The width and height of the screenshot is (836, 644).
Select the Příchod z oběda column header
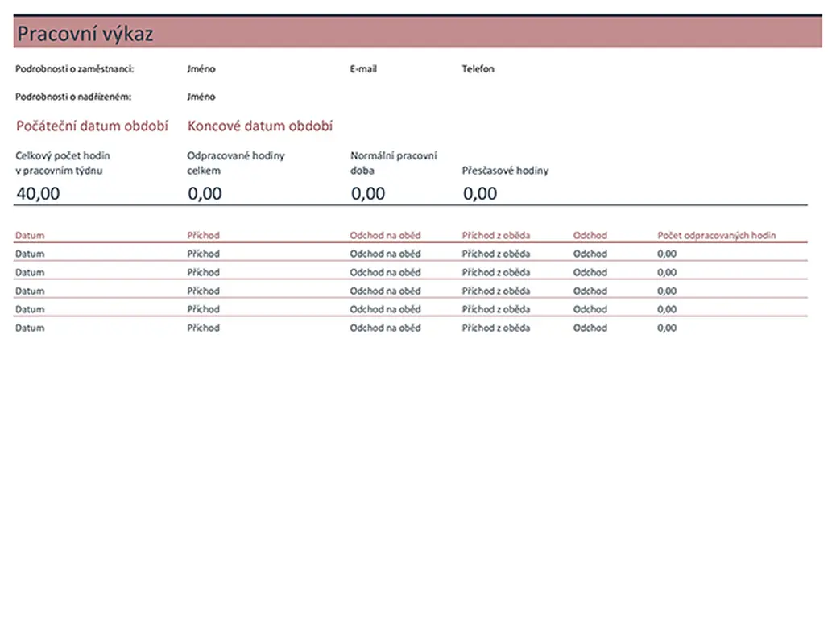496,236
